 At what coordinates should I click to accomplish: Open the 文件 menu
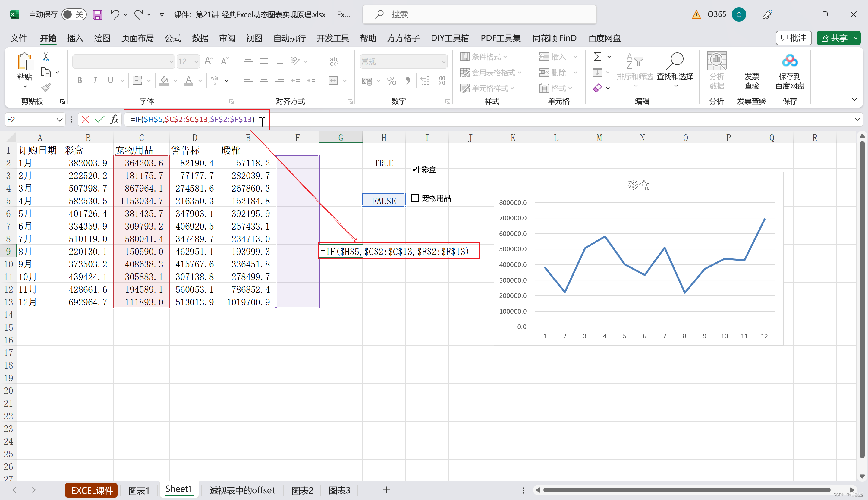click(x=19, y=38)
